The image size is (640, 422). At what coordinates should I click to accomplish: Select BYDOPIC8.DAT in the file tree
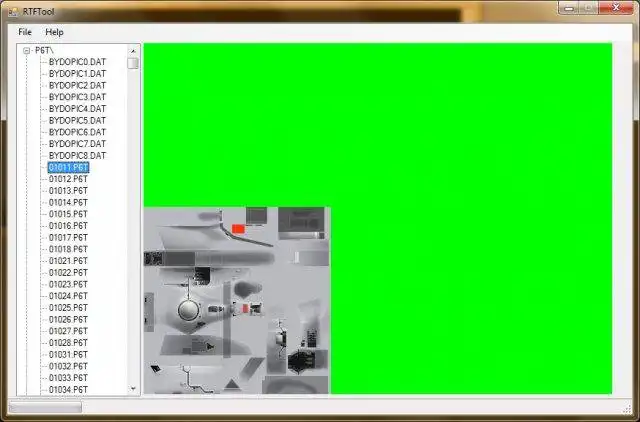pos(77,156)
